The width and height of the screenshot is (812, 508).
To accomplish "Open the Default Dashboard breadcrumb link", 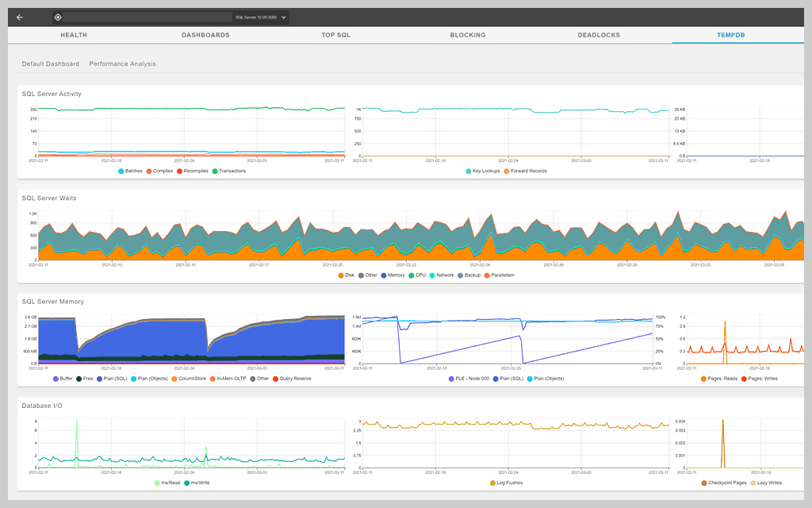I will [50, 63].
